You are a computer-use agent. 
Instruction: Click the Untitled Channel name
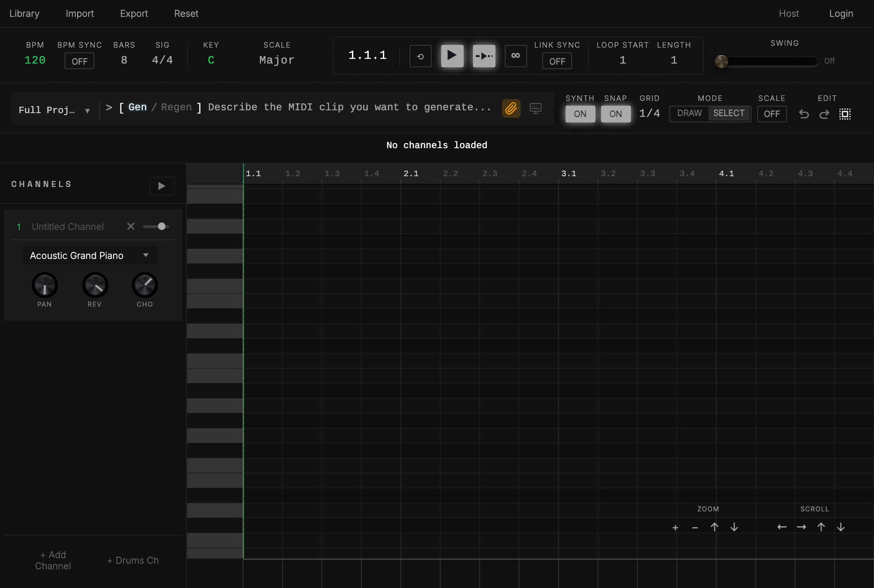[68, 227]
